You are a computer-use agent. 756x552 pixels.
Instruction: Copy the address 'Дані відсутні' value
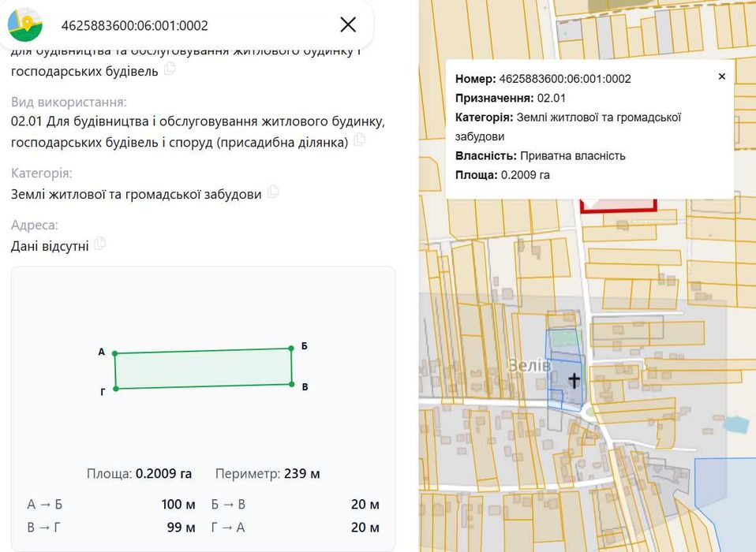[99, 244]
